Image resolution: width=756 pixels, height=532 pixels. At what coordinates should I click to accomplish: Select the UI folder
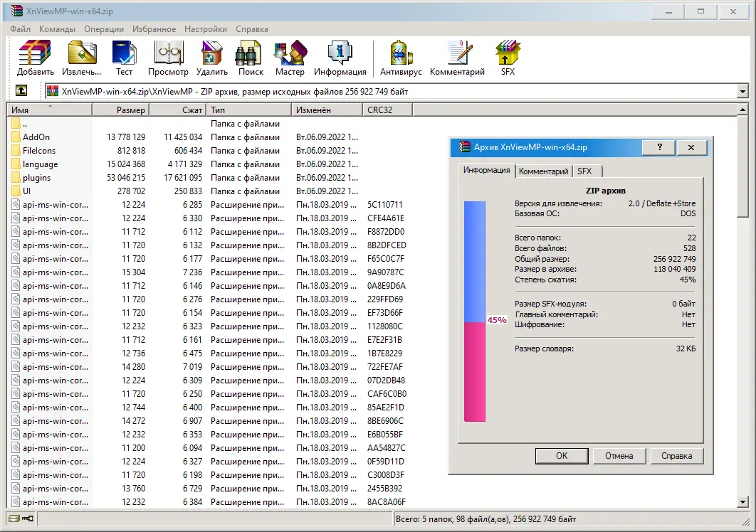click(x=26, y=191)
